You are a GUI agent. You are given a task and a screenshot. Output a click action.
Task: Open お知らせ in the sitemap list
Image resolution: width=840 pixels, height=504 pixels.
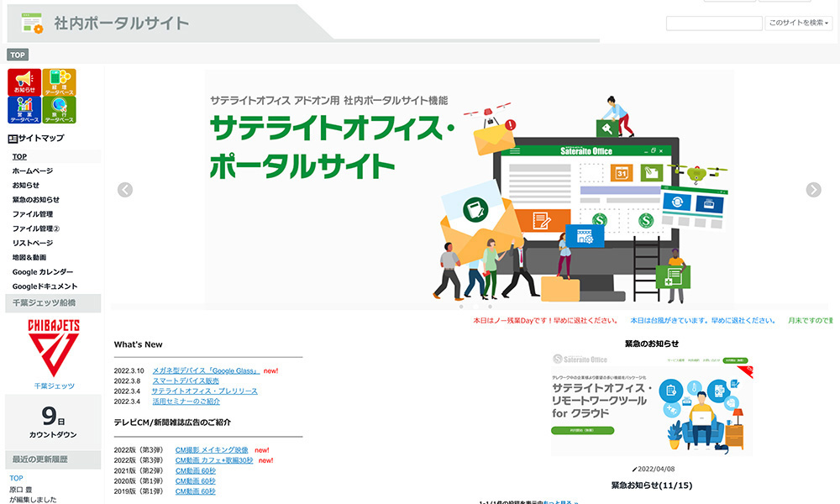click(26, 186)
